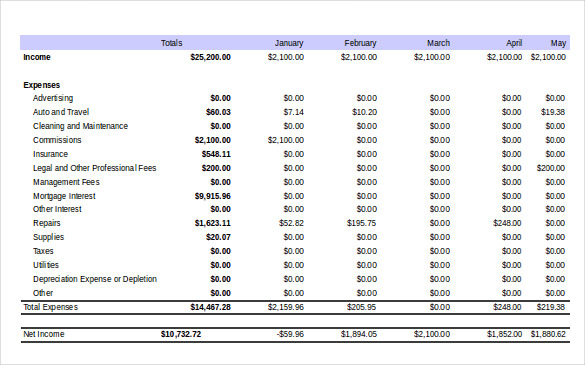Click the Total Expenses label

(x=51, y=307)
